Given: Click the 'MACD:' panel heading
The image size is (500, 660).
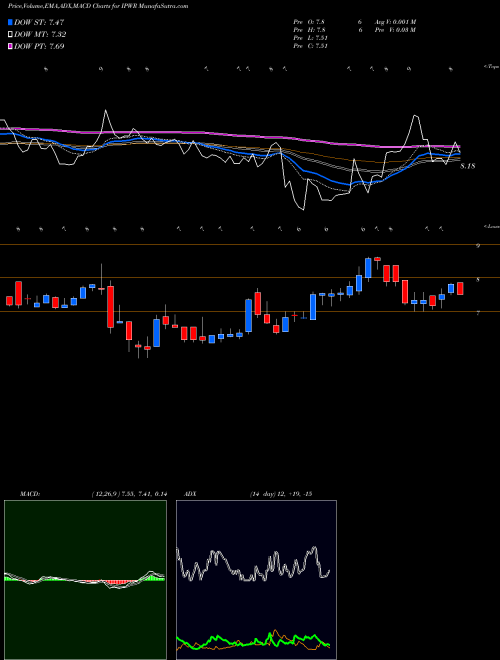Looking at the screenshot, I should (x=29, y=494).
